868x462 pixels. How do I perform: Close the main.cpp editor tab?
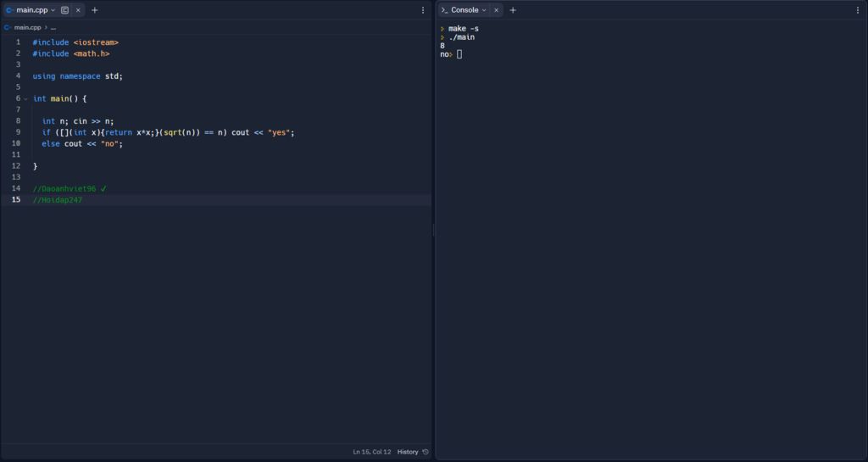78,10
